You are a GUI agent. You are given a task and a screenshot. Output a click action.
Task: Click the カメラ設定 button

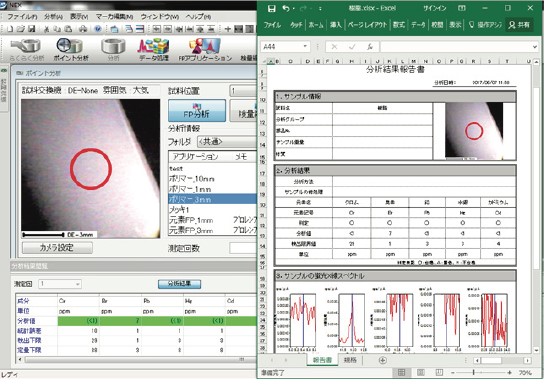pyautogui.click(x=57, y=248)
